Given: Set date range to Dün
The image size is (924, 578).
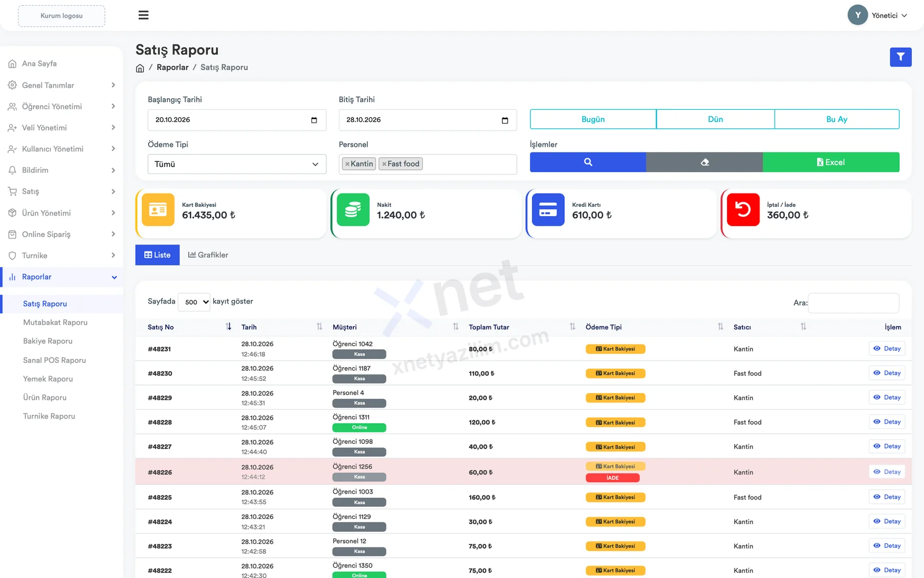Looking at the screenshot, I should point(716,119).
